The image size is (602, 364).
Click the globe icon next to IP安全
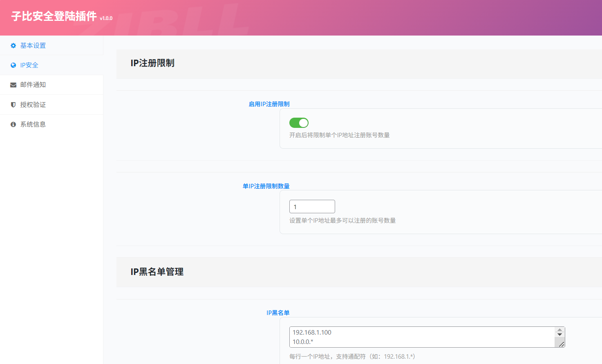click(x=13, y=65)
